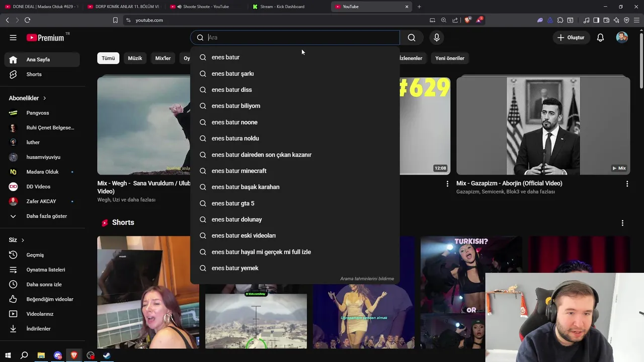Choose suggestion 'enes batur noone'
This screenshot has width=644, height=362.
(295, 122)
